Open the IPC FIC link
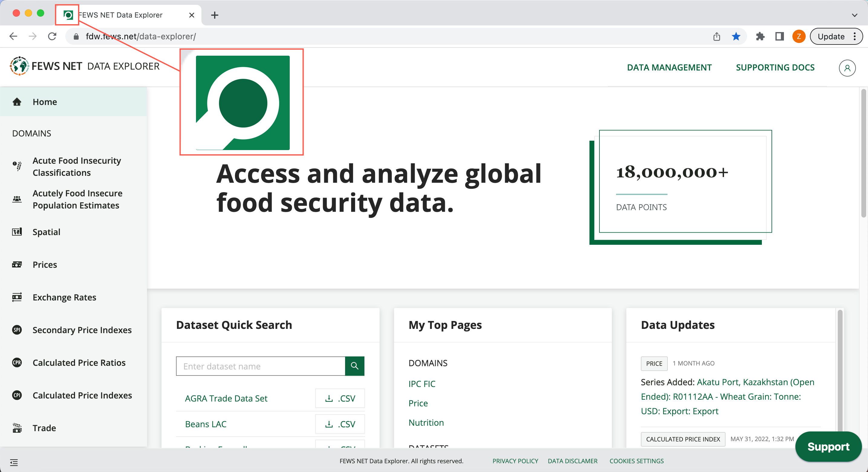 pyautogui.click(x=422, y=384)
